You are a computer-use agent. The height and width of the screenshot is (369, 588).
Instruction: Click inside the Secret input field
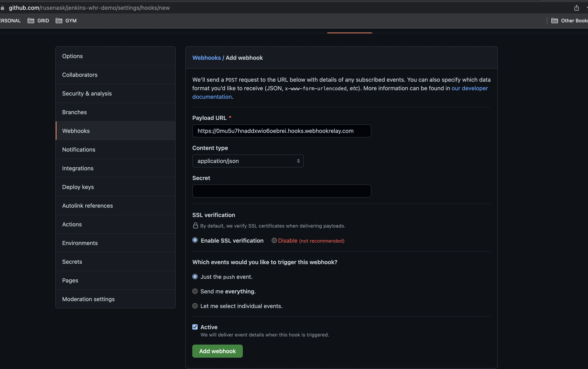pyautogui.click(x=281, y=191)
